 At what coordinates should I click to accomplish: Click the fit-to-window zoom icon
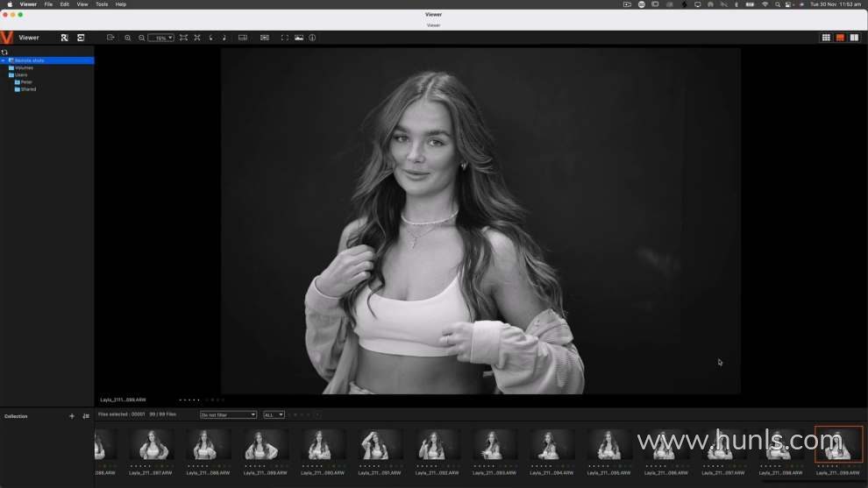point(183,38)
